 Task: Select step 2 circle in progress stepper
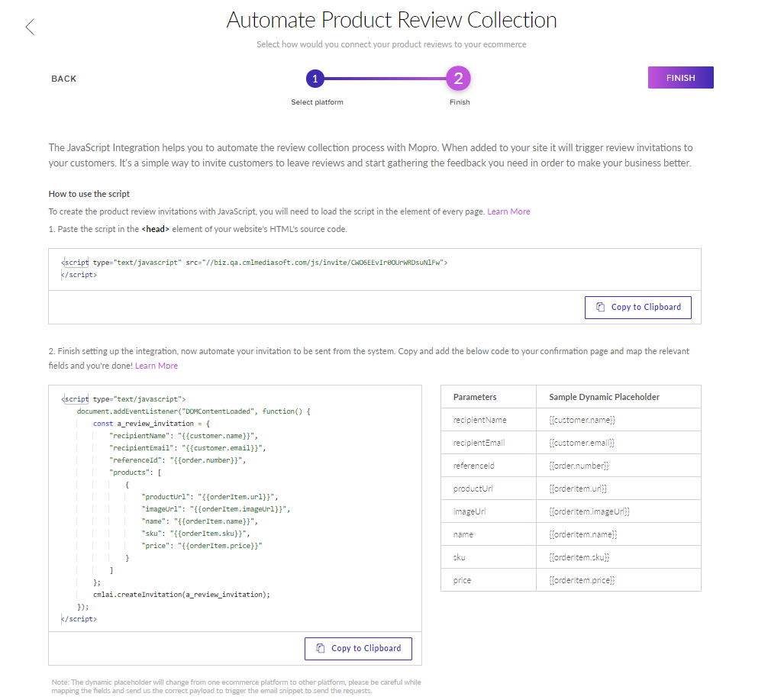pos(459,79)
